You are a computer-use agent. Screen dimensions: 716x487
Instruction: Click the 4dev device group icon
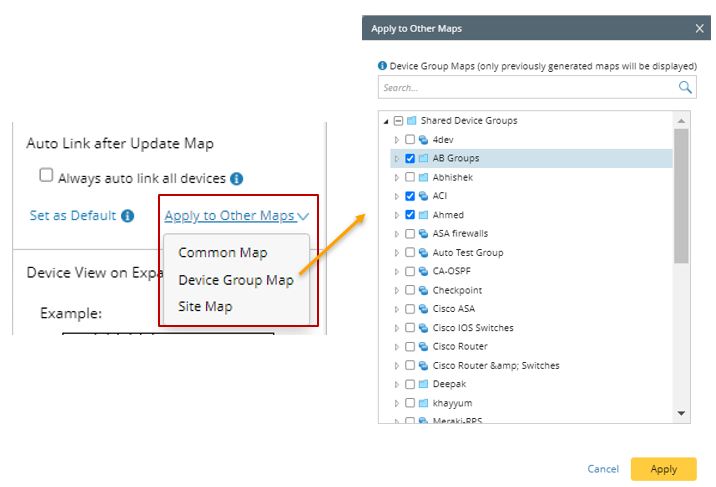tap(423, 139)
